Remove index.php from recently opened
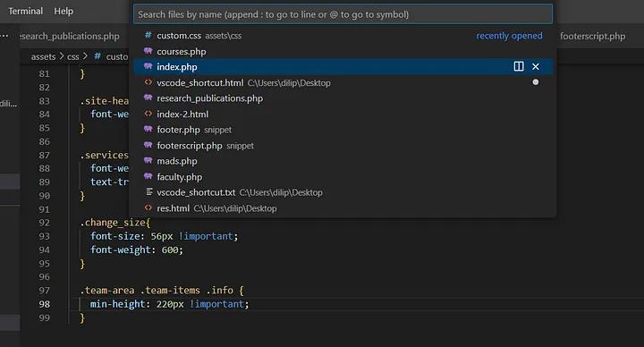Screen dimensions: 644x347 tap(536, 66)
